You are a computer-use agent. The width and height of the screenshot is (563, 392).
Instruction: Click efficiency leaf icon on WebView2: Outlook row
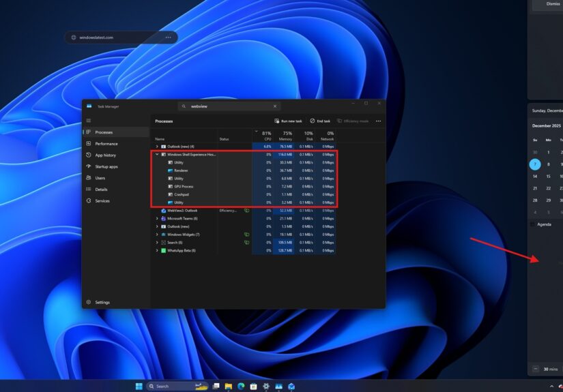[x=246, y=211]
